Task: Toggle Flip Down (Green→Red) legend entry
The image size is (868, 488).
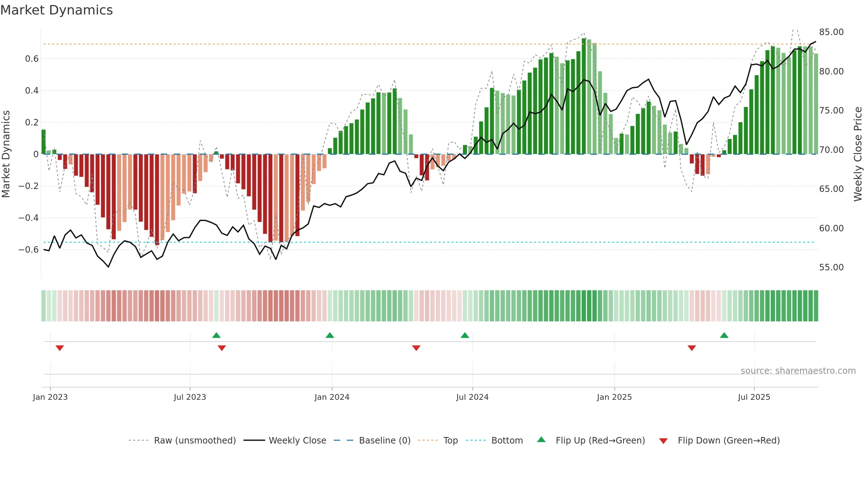Action: 719,440
